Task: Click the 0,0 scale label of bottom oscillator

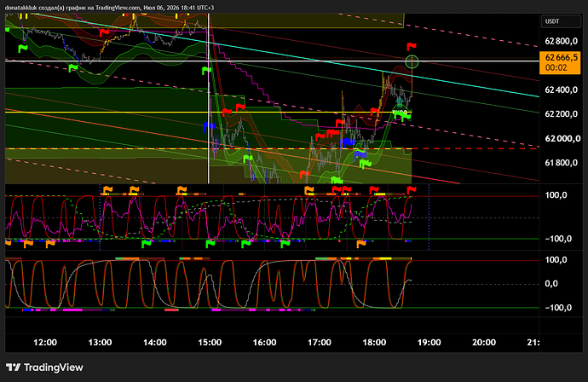Action: 551,284
